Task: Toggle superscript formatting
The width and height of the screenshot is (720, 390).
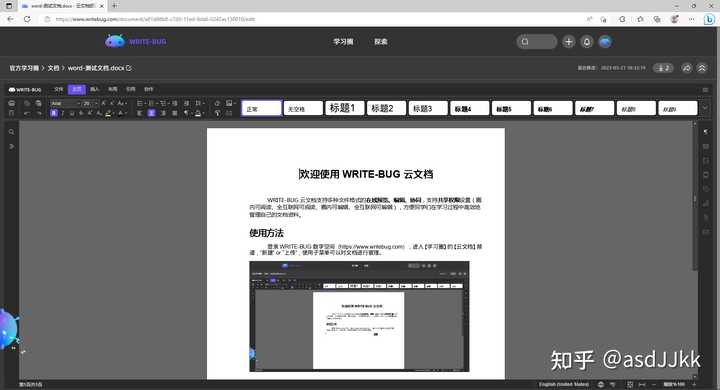Action: click(90, 113)
